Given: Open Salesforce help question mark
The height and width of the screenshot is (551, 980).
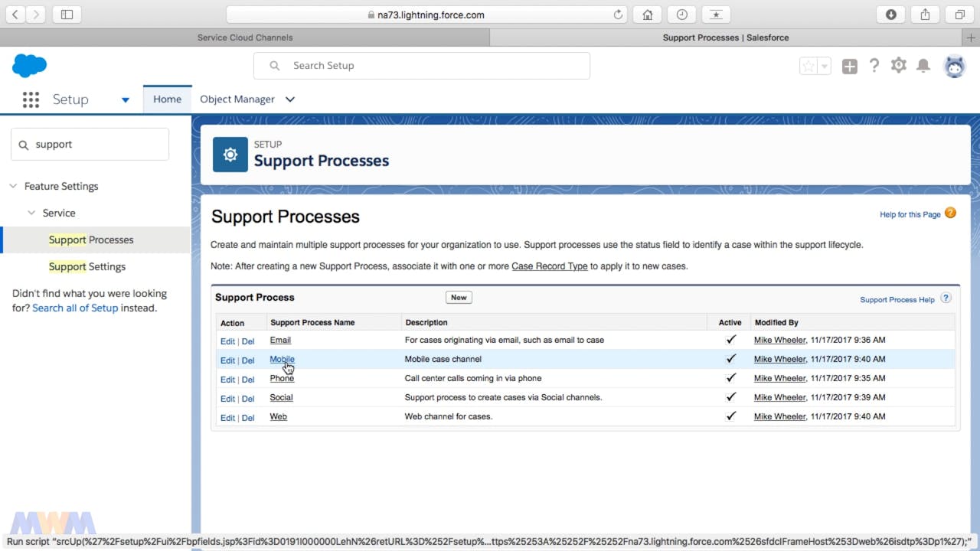Looking at the screenshot, I should (874, 66).
